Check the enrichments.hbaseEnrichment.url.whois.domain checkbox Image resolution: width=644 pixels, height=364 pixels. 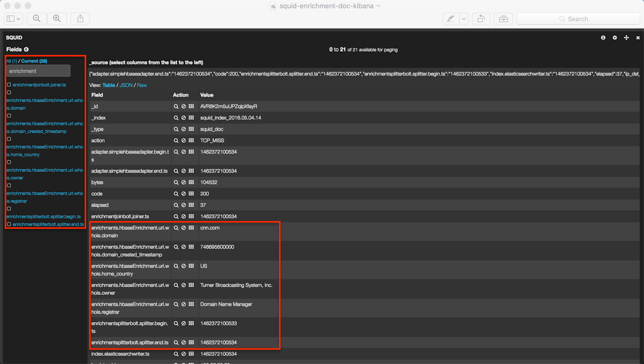pos(9,93)
